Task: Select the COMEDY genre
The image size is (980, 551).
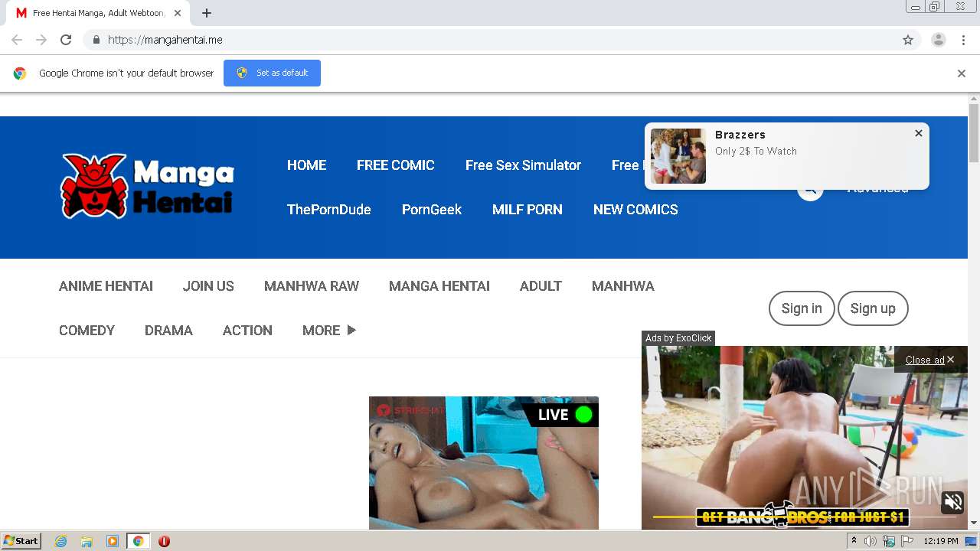Action: [x=87, y=331]
